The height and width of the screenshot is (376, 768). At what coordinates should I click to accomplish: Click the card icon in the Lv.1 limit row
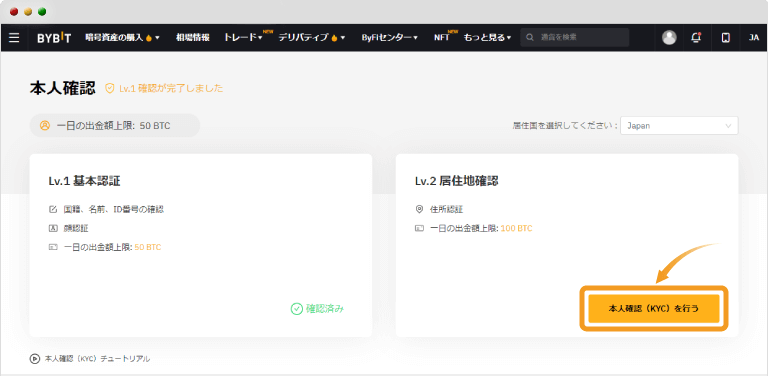(x=53, y=247)
